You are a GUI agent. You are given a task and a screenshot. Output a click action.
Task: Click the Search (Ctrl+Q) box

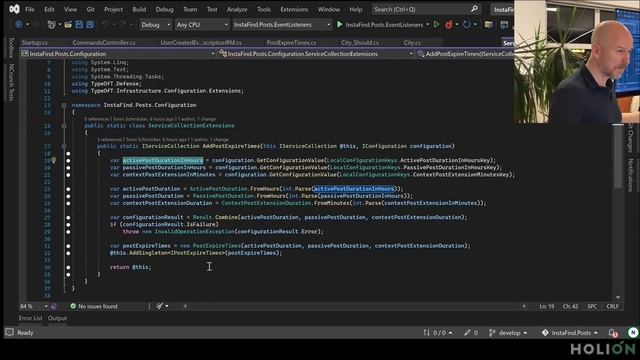tap(426, 9)
